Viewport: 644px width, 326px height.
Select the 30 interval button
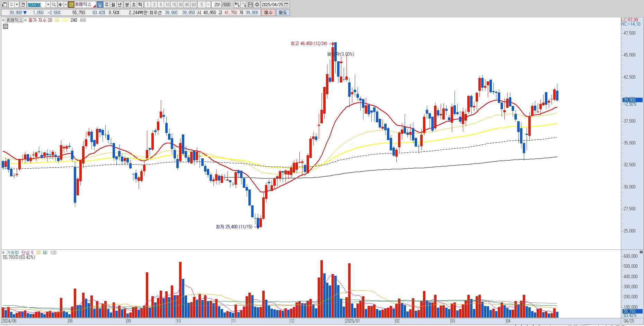click(x=180, y=5)
